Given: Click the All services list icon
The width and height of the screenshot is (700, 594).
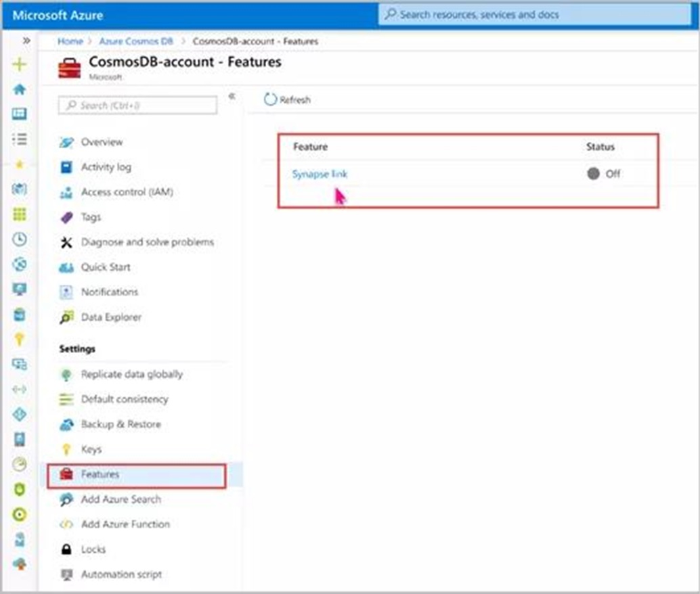Looking at the screenshot, I should pyautogui.click(x=20, y=139).
